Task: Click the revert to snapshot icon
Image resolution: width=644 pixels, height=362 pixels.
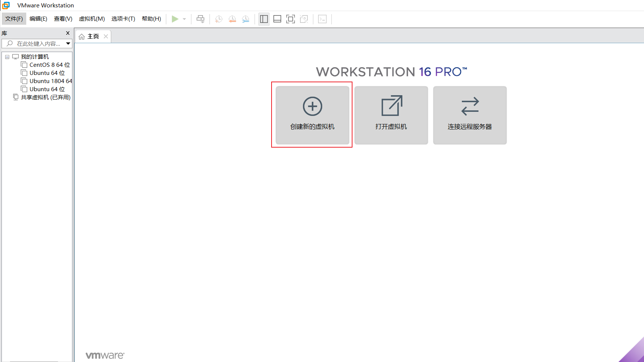Action: click(232, 19)
